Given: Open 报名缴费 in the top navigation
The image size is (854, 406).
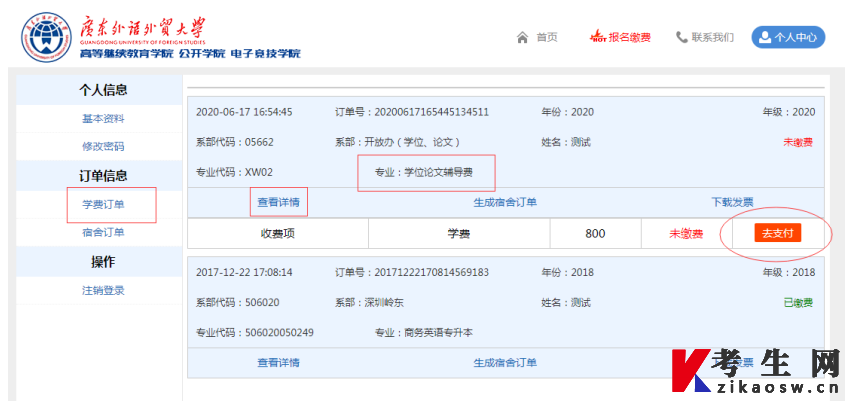Looking at the screenshot, I should pyautogui.click(x=630, y=38).
